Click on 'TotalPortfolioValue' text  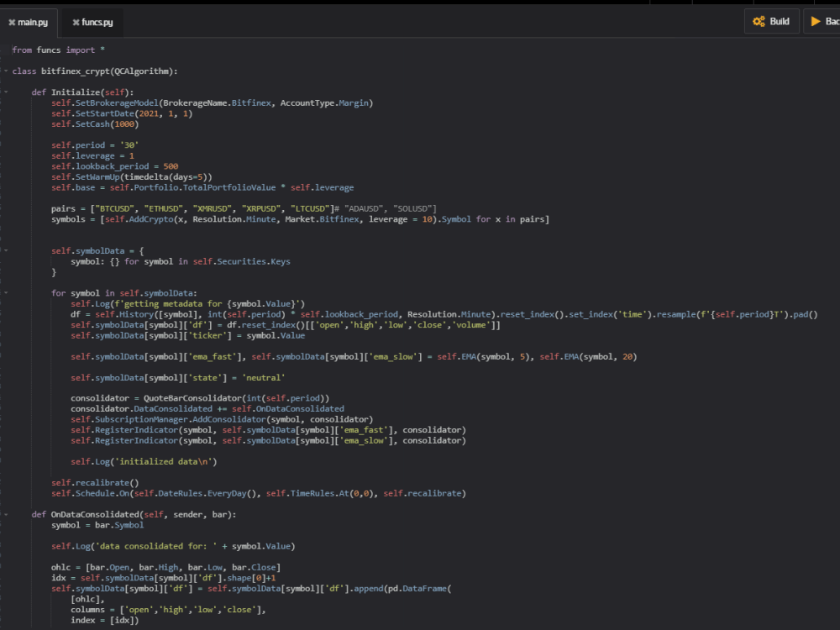229,187
